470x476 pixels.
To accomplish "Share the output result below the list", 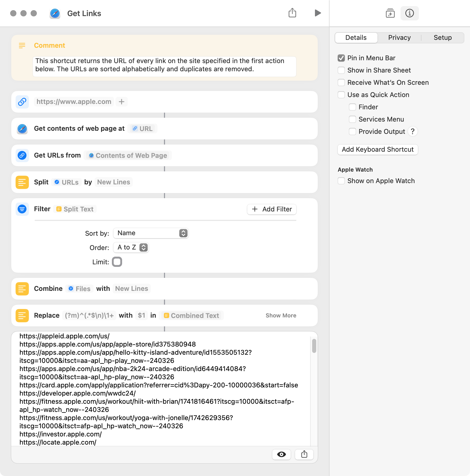I will pos(304,454).
